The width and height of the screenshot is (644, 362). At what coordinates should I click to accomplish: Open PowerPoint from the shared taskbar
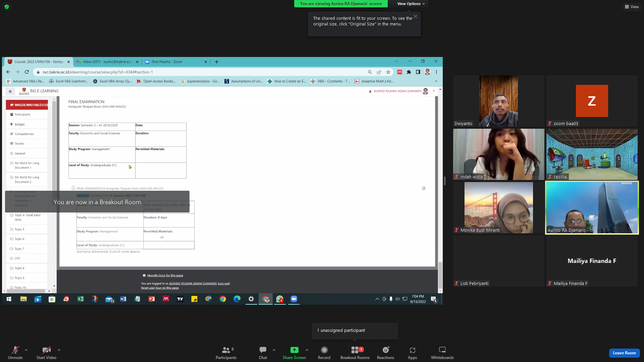click(x=152, y=299)
